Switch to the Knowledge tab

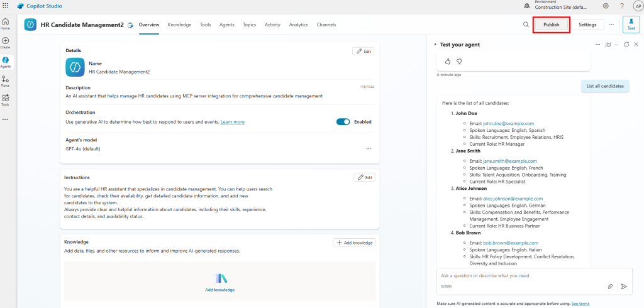179,25
